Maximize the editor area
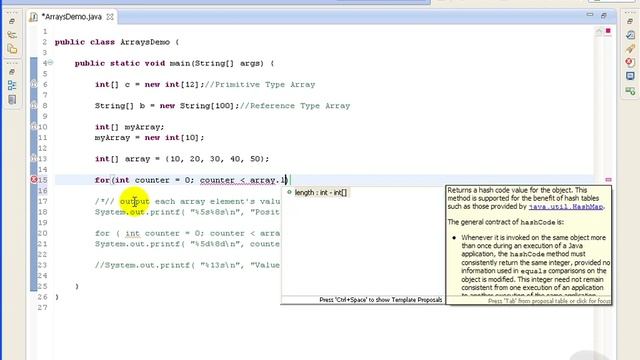The height and width of the screenshot is (360, 640). click(x=604, y=16)
